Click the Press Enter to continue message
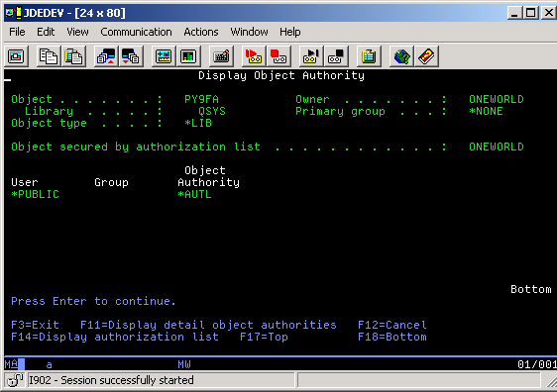The image size is (557, 392). pos(93,302)
